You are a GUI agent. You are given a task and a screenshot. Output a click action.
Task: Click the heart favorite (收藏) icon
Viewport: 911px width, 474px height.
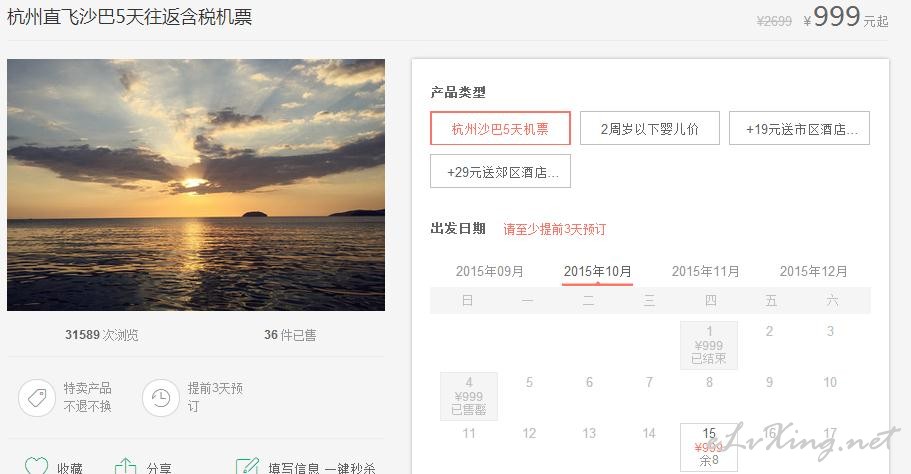coord(36,466)
